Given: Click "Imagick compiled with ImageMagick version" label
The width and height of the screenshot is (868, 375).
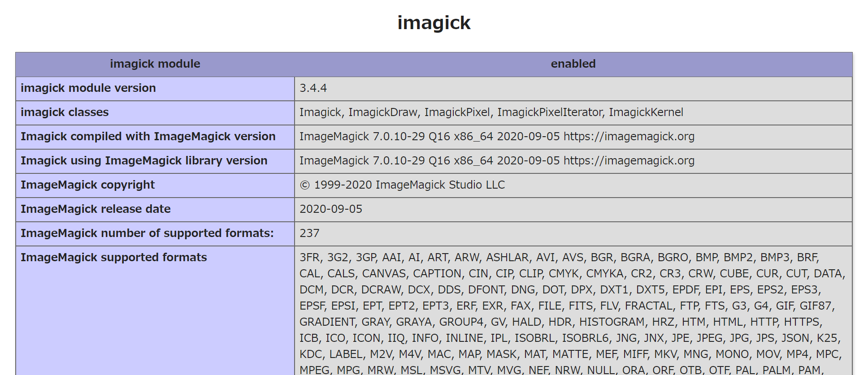Looking at the screenshot, I should pos(148,137).
